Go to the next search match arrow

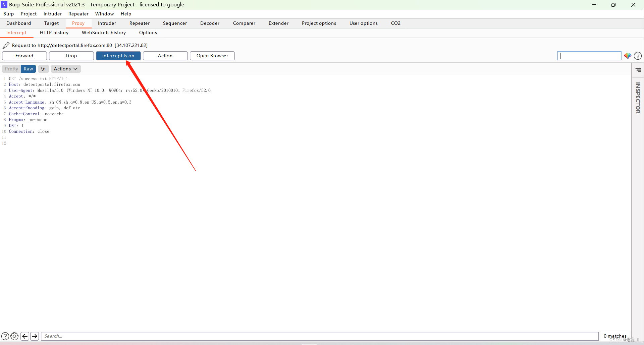pyautogui.click(x=35, y=336)
